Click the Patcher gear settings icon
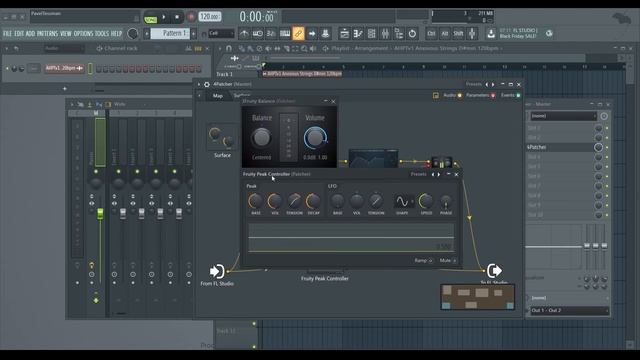Viewport: 640px width, 360px height. [x=207, y=84]
